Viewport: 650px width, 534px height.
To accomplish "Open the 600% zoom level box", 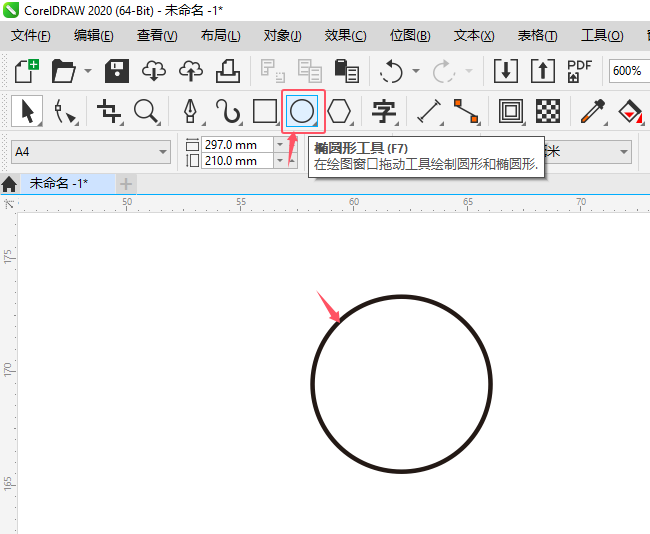I will [629, 71].
